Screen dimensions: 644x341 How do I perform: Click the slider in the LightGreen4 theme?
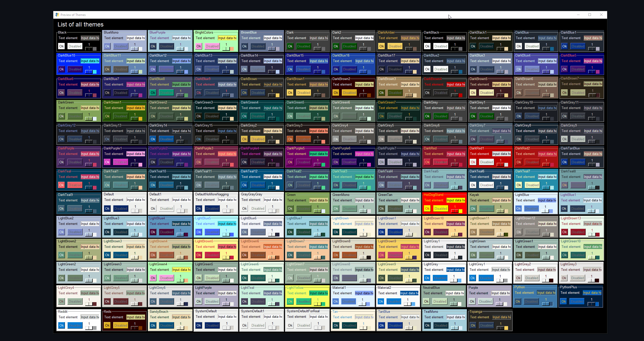point(182,281)
